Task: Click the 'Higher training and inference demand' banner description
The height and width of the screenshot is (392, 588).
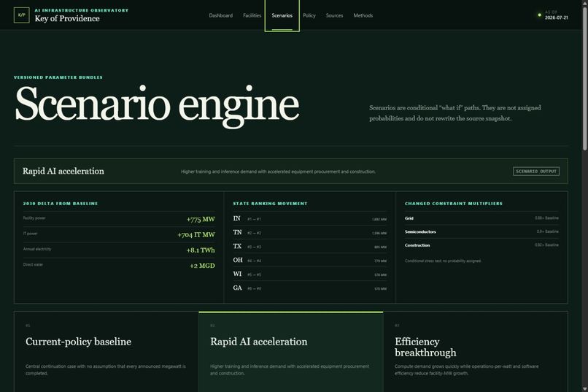Action: click(x=278, y=172)
